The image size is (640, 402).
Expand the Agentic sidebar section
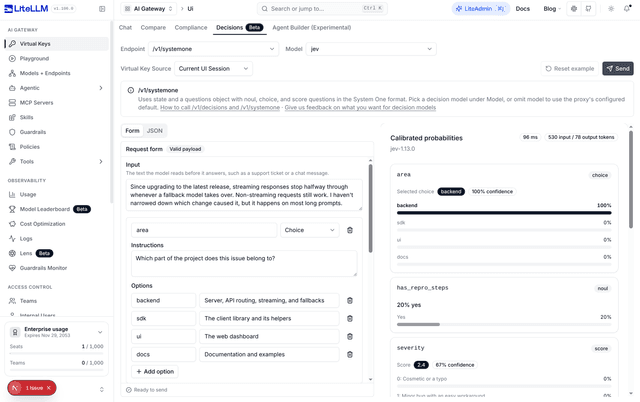pos(101,88)
